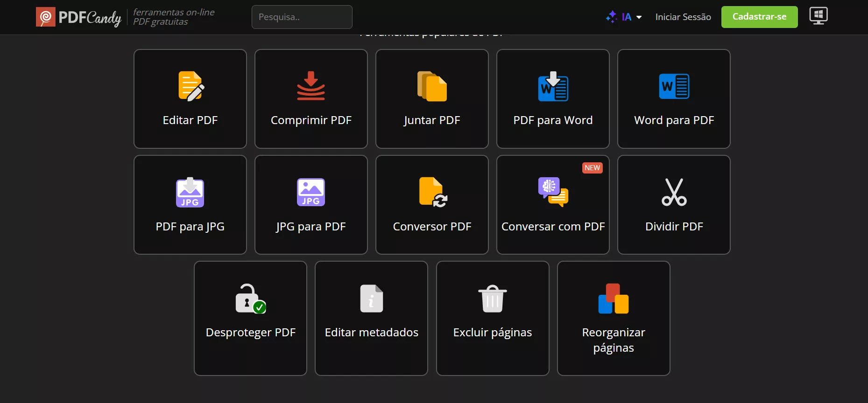Open the Editar metadados info document icon

tap(372, 299)
